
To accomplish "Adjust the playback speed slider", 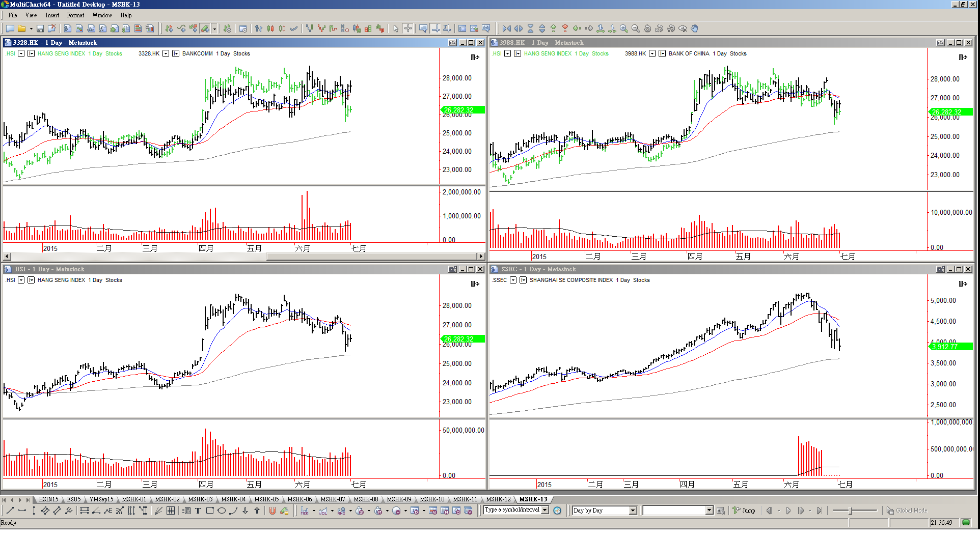I will (851, 511).
